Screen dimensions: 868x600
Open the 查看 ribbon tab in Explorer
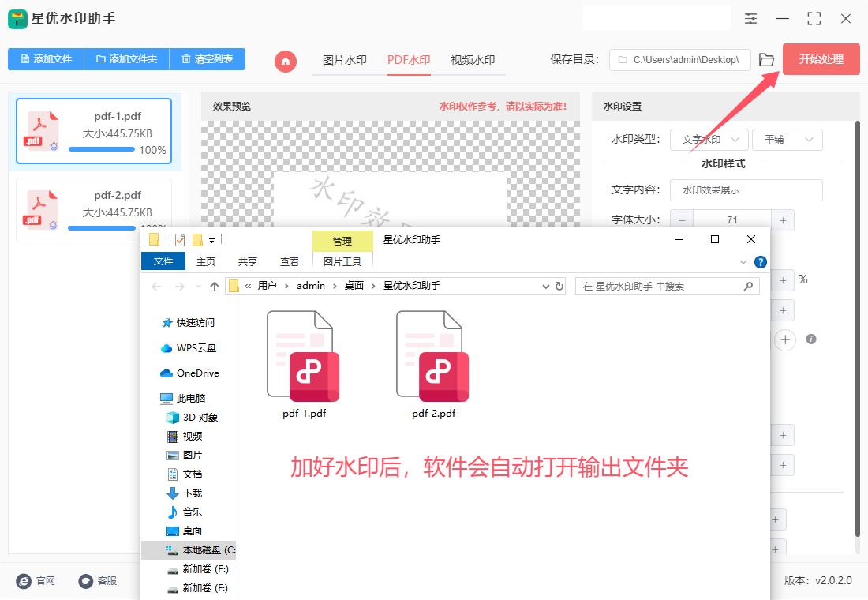[290, 261]
